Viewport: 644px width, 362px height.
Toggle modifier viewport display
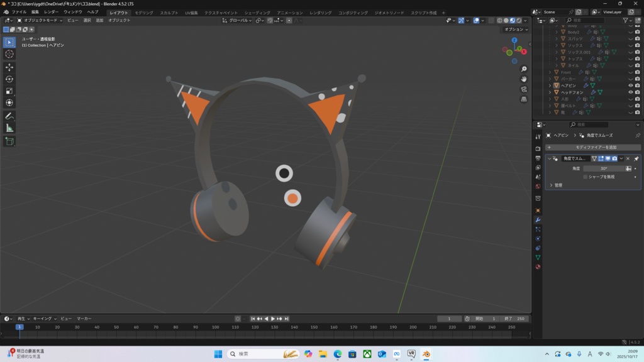tap(608, 158)
